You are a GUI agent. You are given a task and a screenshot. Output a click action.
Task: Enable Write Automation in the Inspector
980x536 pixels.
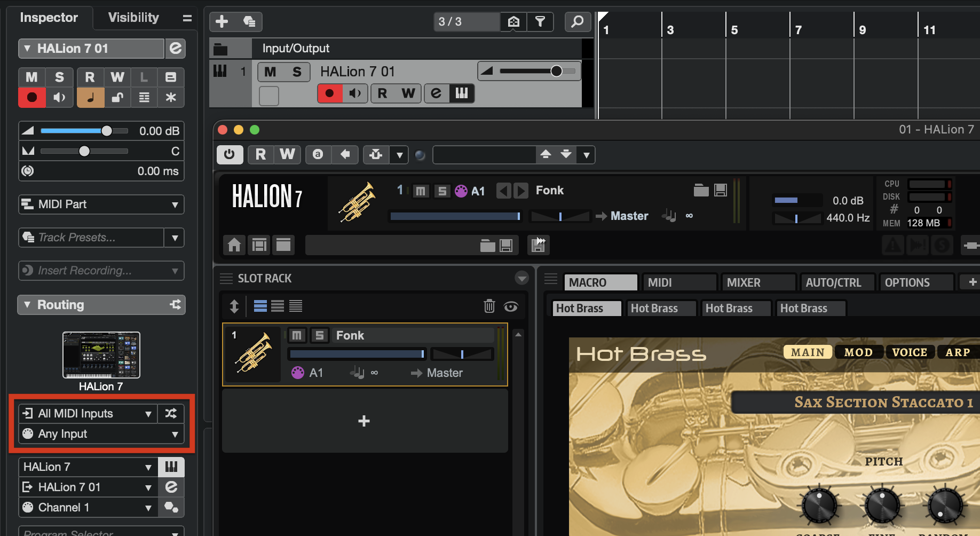[x=117, y=77]
